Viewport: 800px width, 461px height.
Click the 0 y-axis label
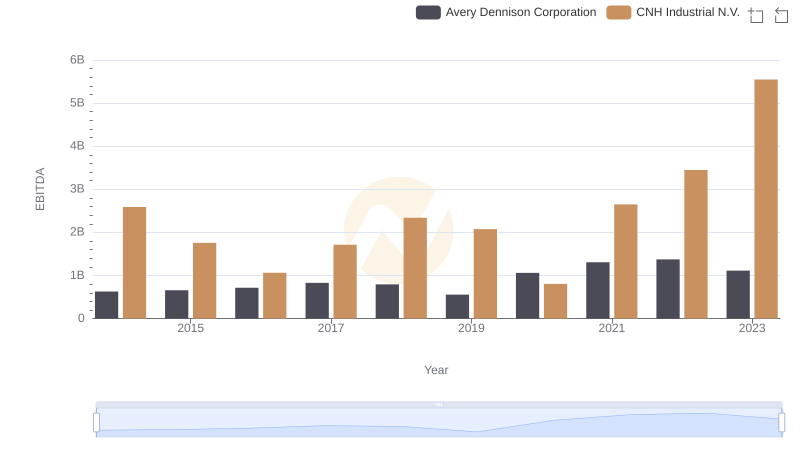coord(81,318)
